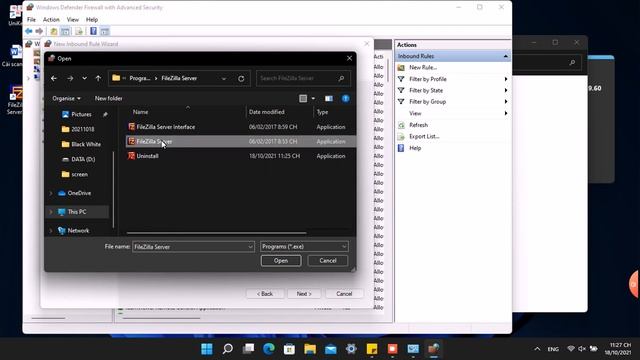Change the file view layout icon
Image resolution: width=640 pixels, height=360 pixels.
pyautogui.click(x=303, y=98)
